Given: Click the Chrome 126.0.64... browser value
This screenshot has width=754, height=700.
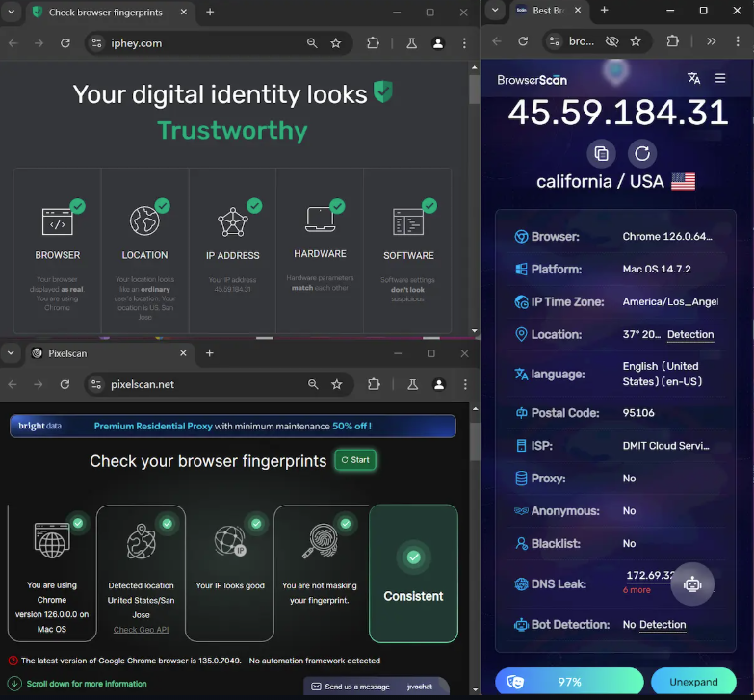Looking at the screenshot, I should 667,237.
